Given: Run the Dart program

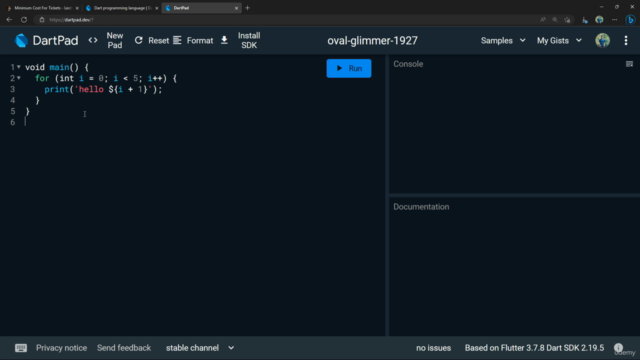Looking at the screenshot, I should (349, 69).
